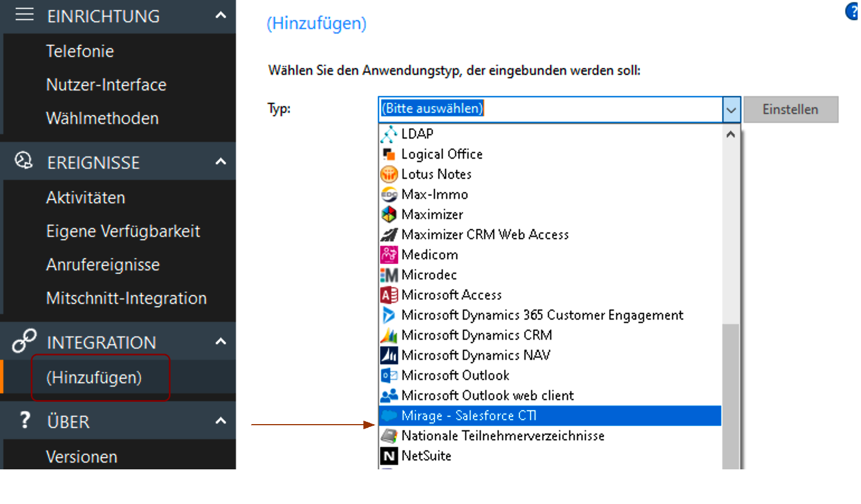Click the hamburger menu icon beside EINRICHTUNG
The height and width of the screenshot is (504, 861).
[x=25, y=15]
